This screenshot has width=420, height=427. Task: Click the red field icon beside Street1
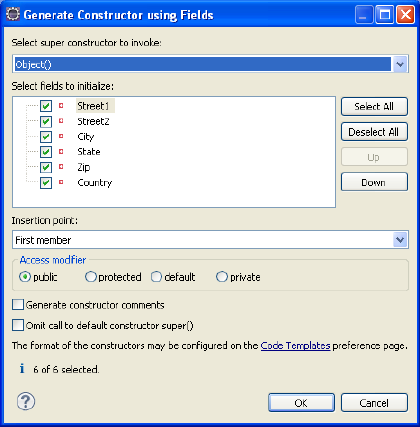[x=61, y=106]
